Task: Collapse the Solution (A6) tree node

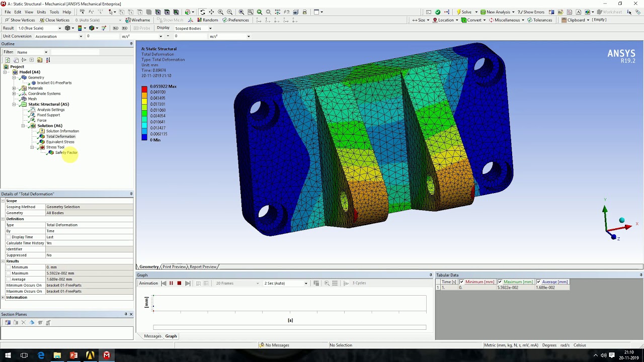Action: [x=23, y=126]
